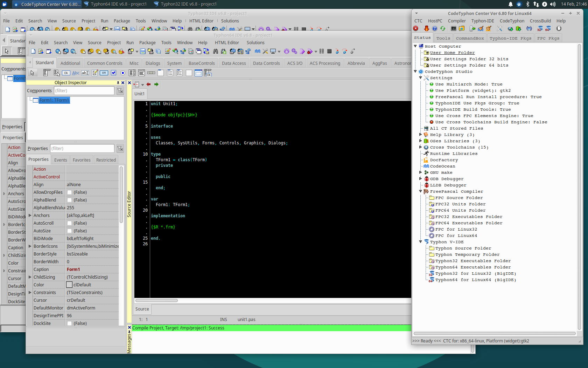
Task: Click the Typhon64 icon in CodeTyphon Center toolbar
Action: [548, 29]
